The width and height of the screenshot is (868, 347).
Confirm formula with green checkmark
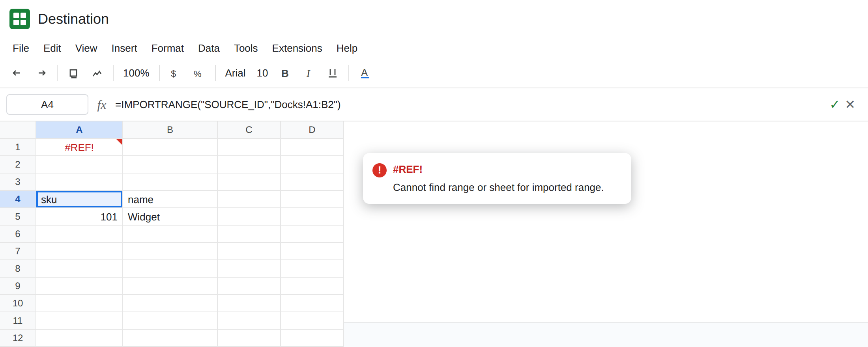(834, 104)
